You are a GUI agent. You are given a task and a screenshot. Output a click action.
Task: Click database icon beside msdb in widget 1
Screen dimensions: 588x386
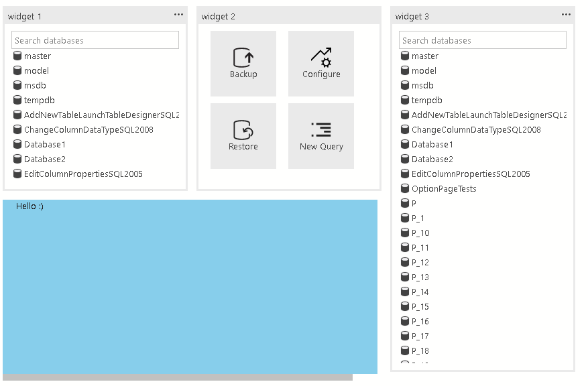click(x=17, y=86)
